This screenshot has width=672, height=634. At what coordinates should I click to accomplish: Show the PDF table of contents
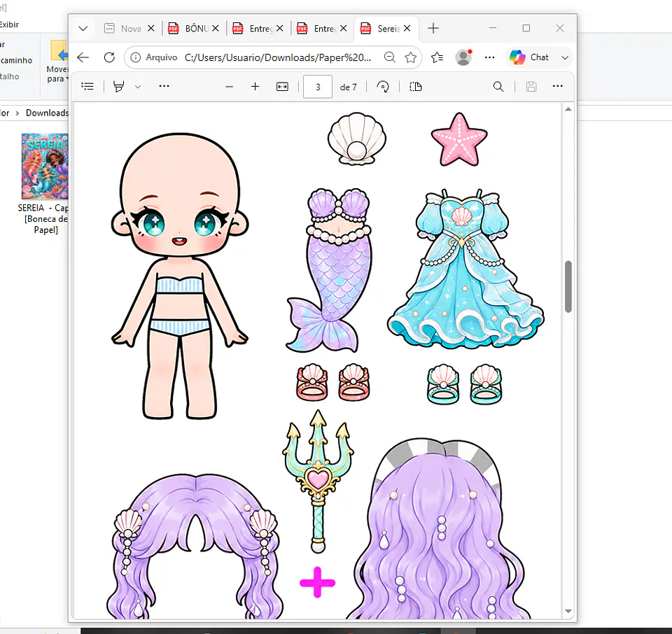click(x=87, y=87)
